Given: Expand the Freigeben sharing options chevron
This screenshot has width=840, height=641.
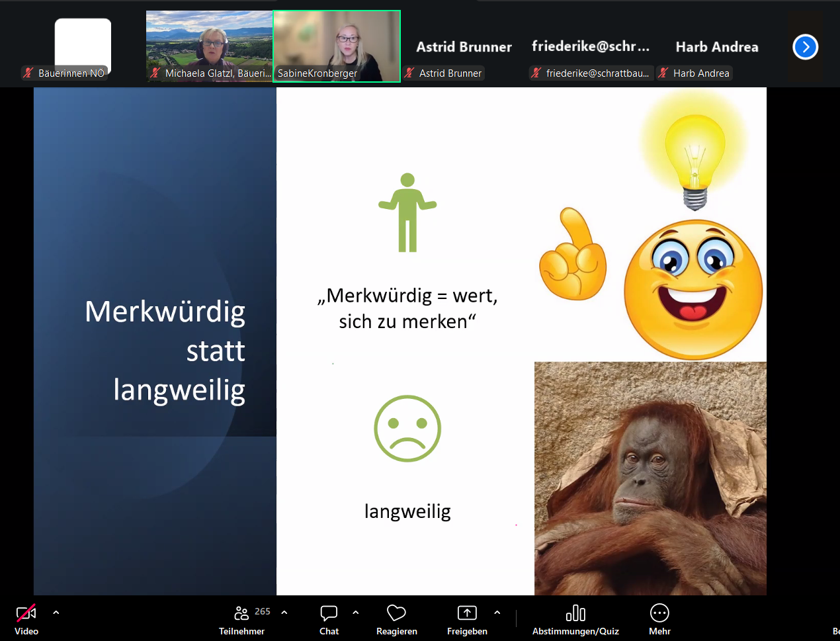Looking at the screenshot, I should (497, 612).
